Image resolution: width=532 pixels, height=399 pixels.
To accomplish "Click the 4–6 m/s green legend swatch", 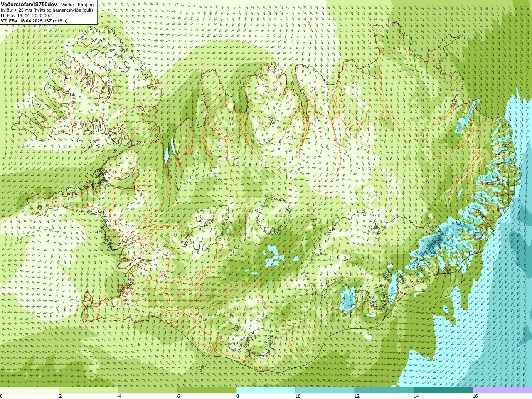I will point(148,390).
